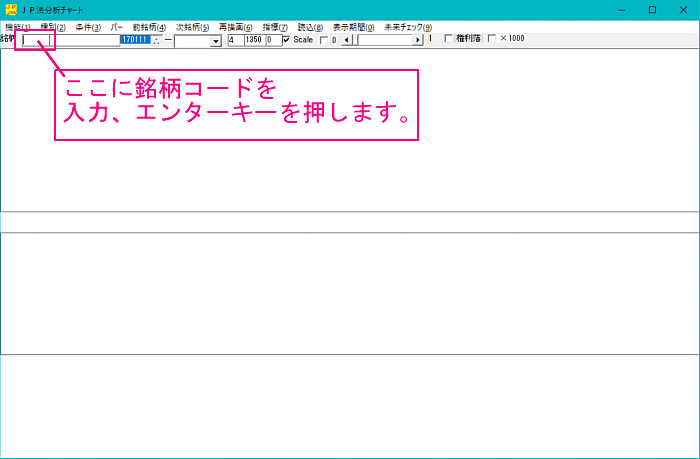Open the 読込(8) menu
The image size is (700, 459).
pyautogui.click(x=310, y=27)
